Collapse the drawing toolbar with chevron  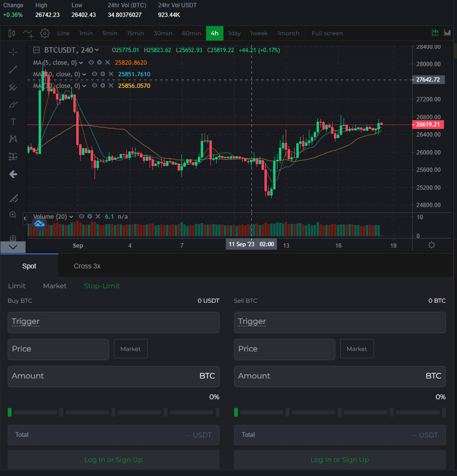[x=13, y=247]
